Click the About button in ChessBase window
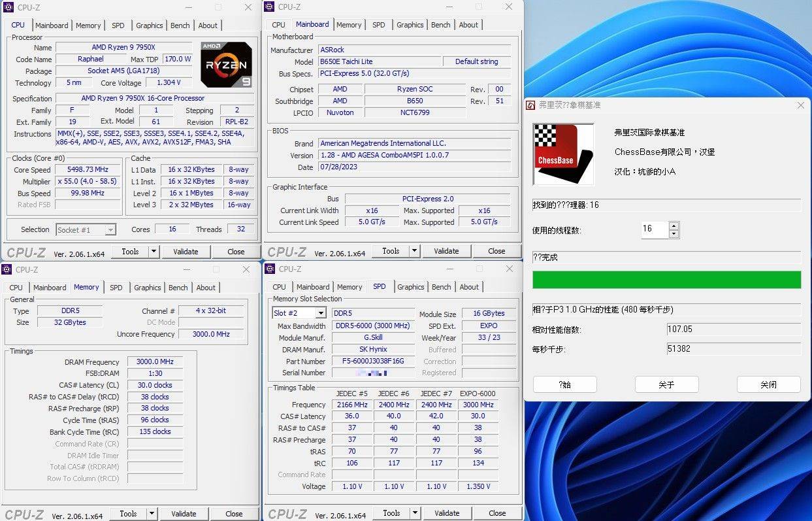This screenshot has height=521, width=812. pos(666,384)
